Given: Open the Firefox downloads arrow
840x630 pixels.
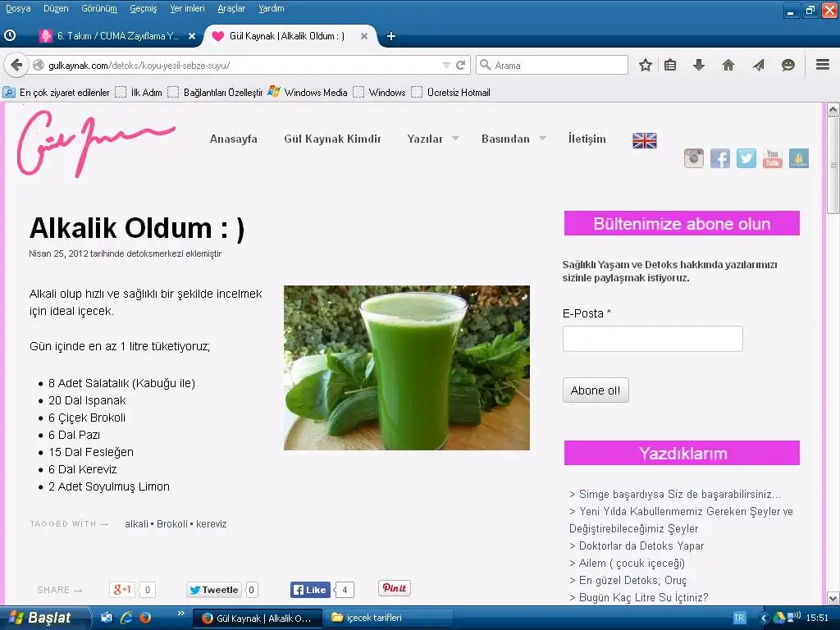Looking at the screenshot, I should [x=699, y=66].
